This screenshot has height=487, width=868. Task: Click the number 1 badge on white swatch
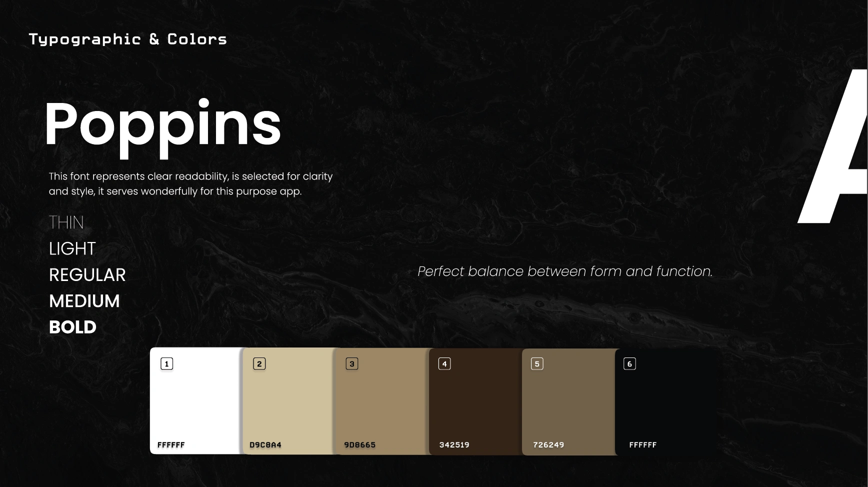[166, 364]
